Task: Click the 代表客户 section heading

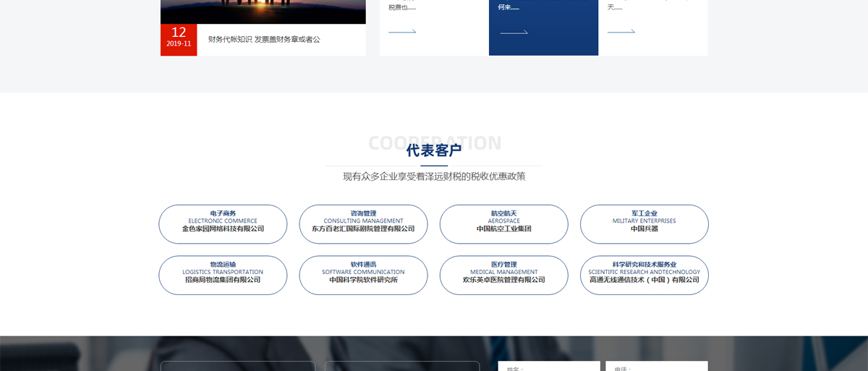Action: (x=434, y=150)
